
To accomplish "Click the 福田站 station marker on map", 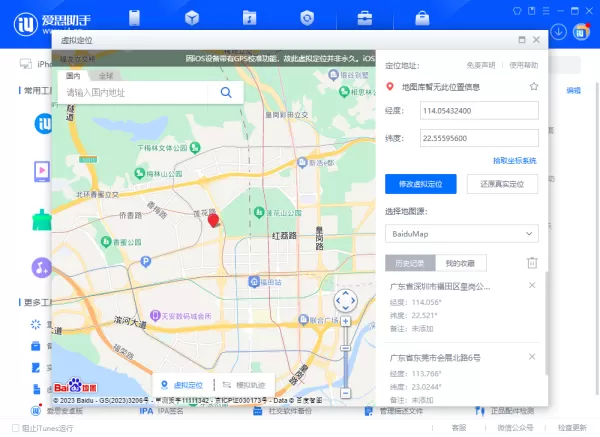I will tap(254, 282).
